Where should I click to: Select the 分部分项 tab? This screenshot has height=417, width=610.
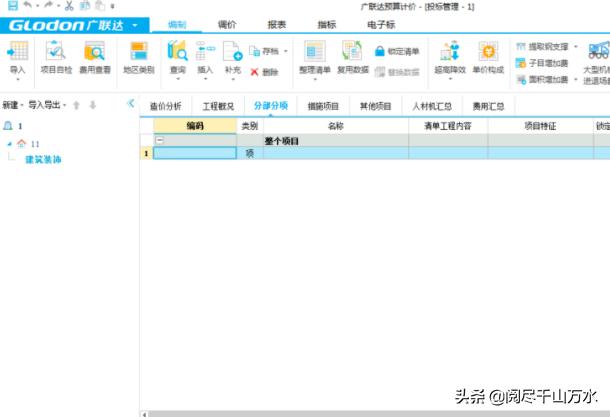[x=271, y=105]
